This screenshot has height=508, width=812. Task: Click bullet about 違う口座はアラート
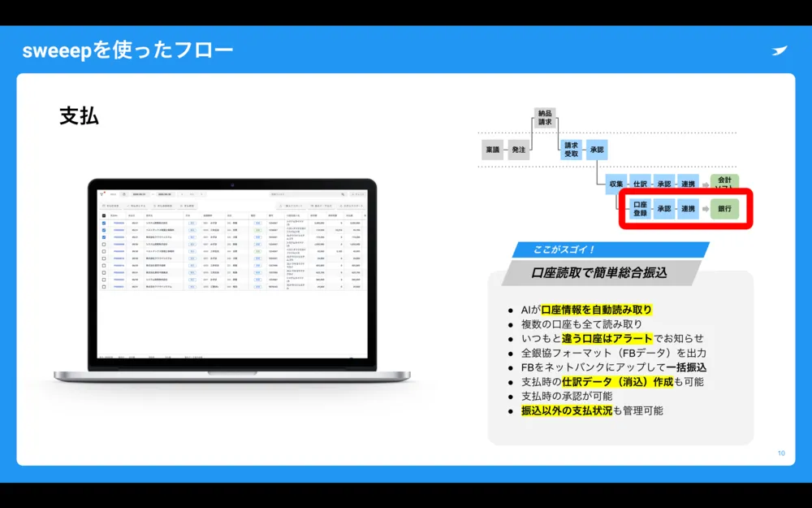point(612,338)
